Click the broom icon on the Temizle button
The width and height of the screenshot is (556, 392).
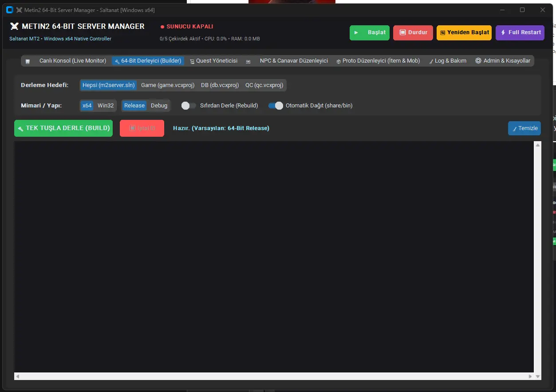pos(515,129)
